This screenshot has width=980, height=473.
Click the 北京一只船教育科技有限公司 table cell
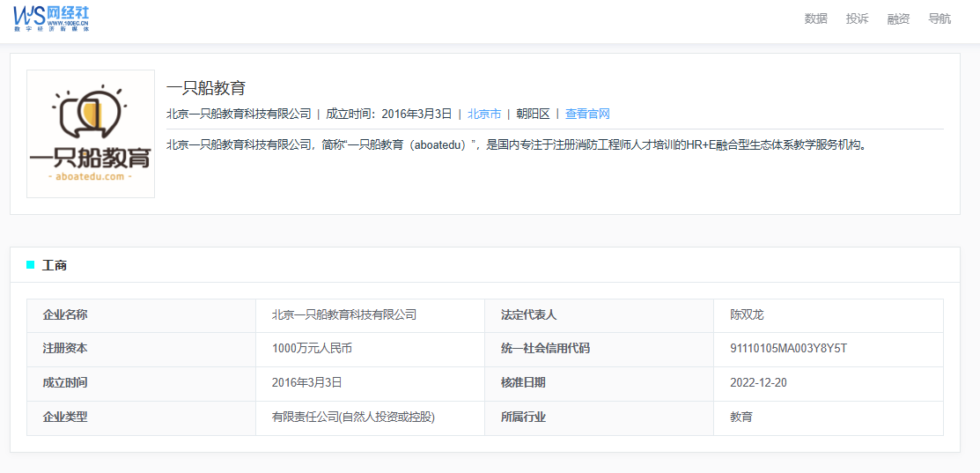370,315
